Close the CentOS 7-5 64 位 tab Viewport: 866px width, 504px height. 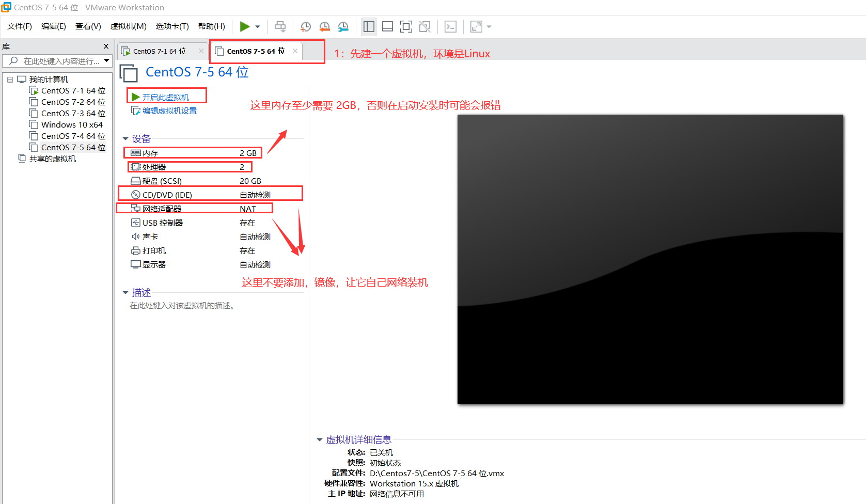(295, 51)
